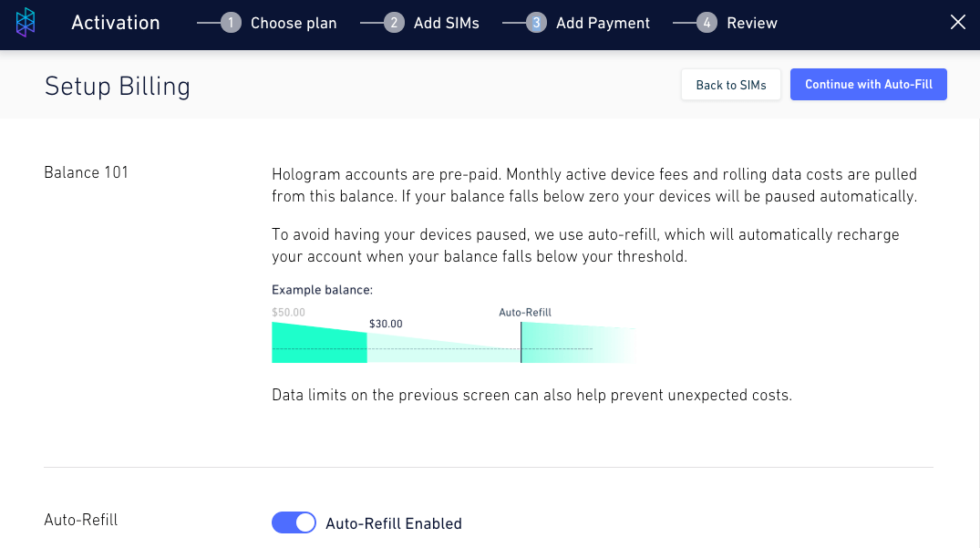Click the $30.00 label in balance chart
The width and height of the screenshot is (980, 548).
[x=386, y=324]
